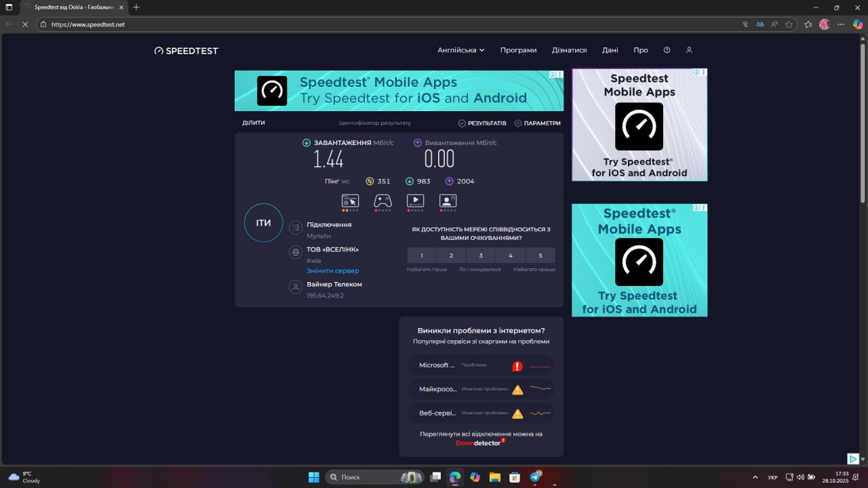This screenshot has width=868, height=488.
Task: Open the Англійська language dropdown
Action: [x=461, y=50]
